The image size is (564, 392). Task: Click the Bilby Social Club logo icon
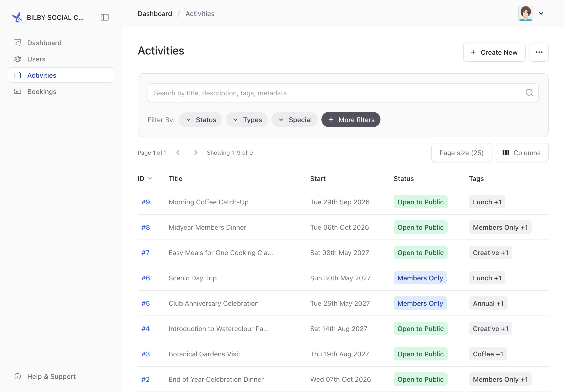(x=17, y=17)
